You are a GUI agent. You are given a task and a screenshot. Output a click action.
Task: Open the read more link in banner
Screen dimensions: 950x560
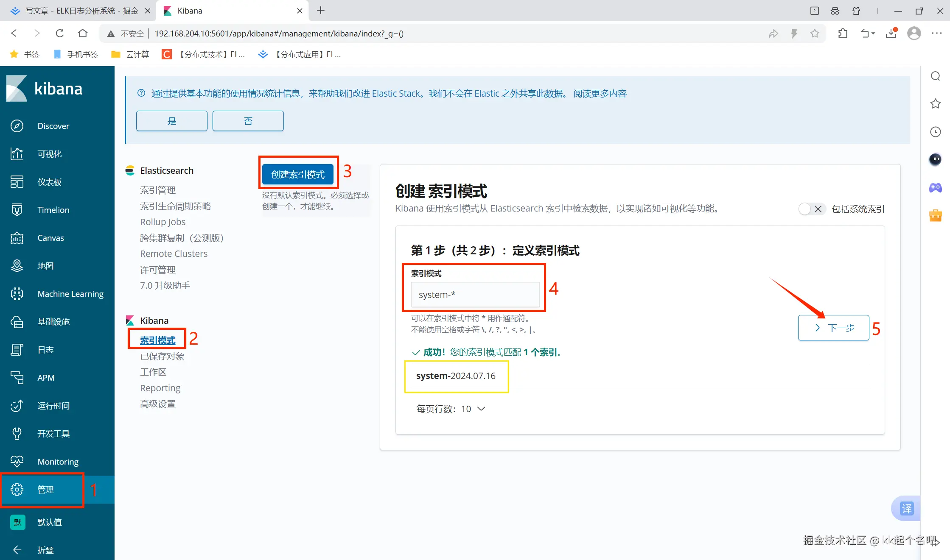click(600, 93)
